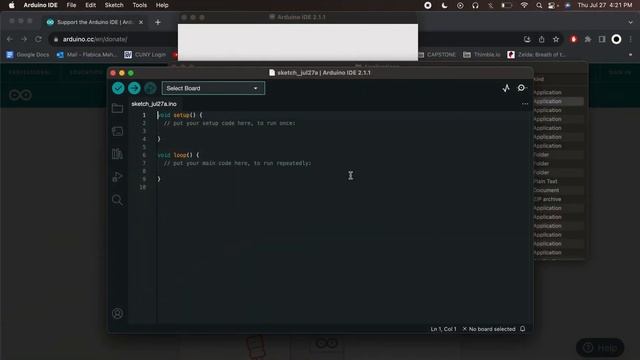Image resolution: width=640 pixels, height=360 pixels.
Task: Open the Help menu
Action: tap(162, 5)
